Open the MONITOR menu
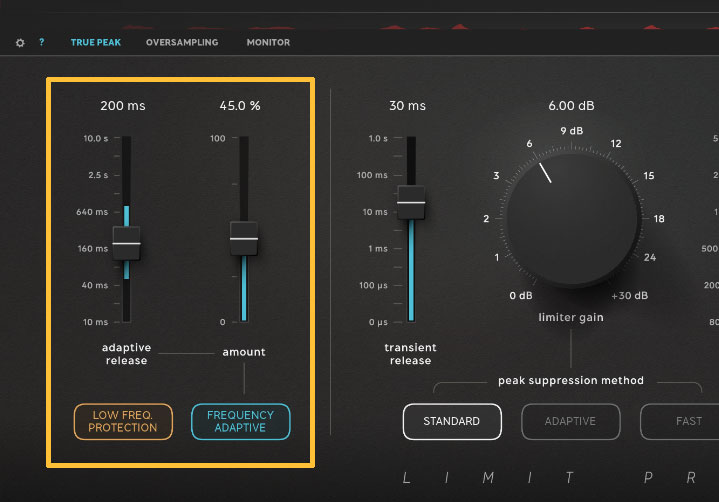This screenshot has width=719, height=502. pyautogui.click(x=268, y=42)
